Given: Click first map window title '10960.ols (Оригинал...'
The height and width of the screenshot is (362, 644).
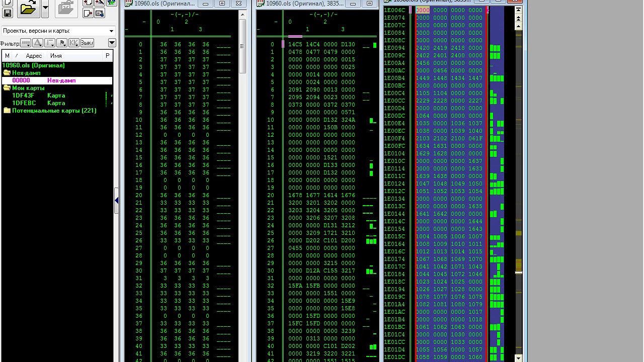Looking at the screenshot, I should click(x=164, y=4).
